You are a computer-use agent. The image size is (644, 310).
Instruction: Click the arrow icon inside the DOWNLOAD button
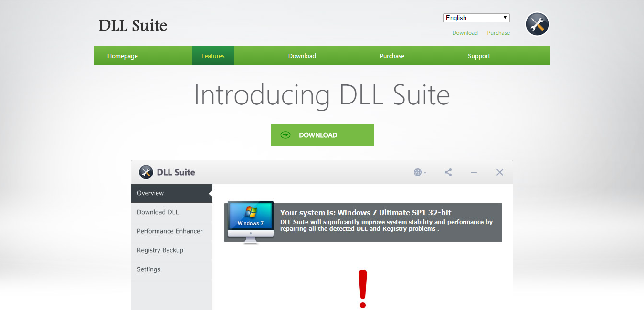(285, 135)
